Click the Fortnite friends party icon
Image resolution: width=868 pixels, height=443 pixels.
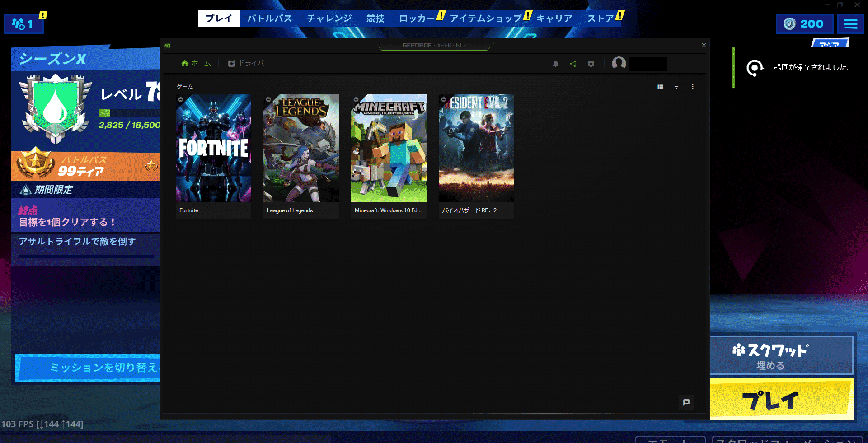tap(24, 23)
